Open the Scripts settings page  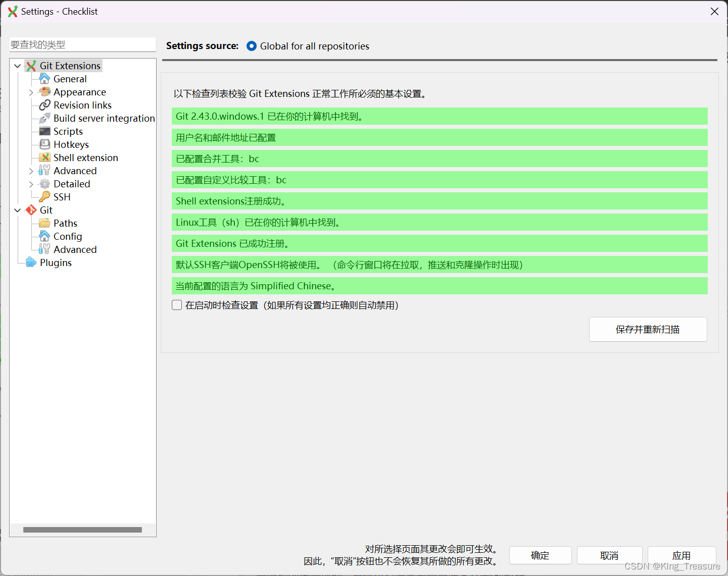pos(68,131)
